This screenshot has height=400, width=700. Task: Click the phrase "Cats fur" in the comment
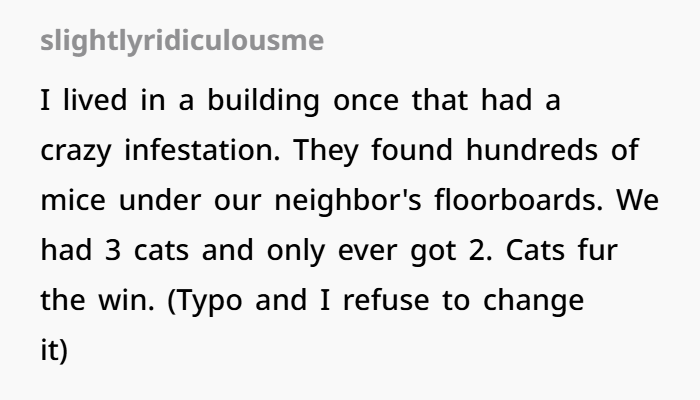562,250
